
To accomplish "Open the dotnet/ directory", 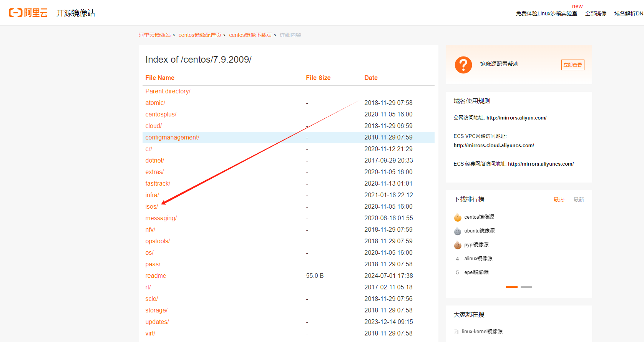I will coord(155,160).
